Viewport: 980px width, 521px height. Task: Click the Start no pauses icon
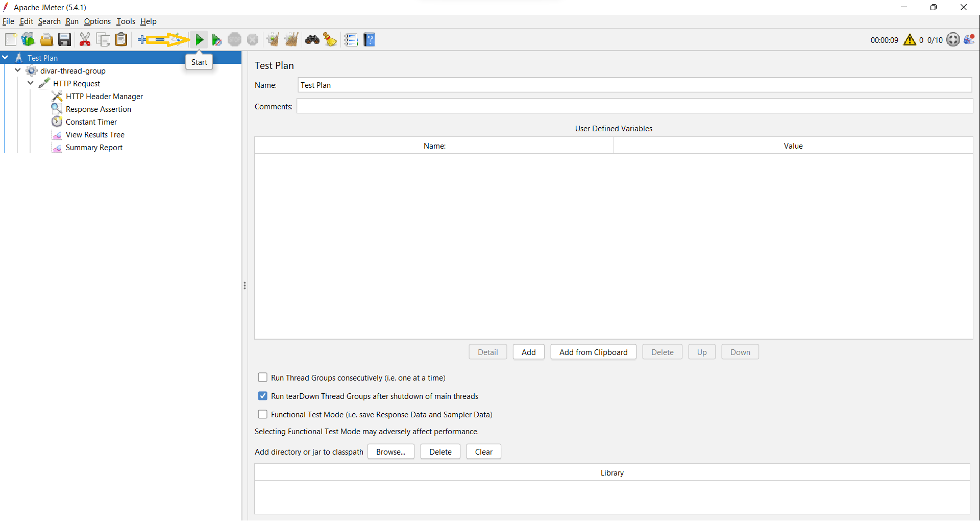pos(217,40)
